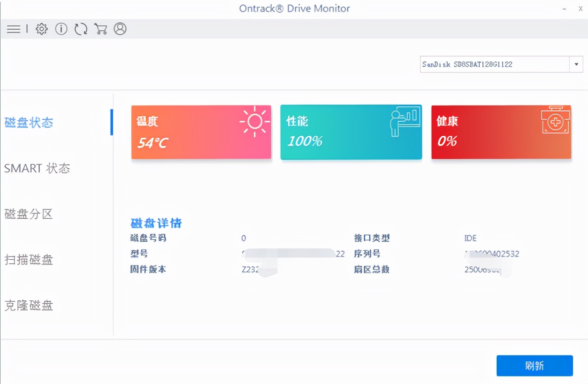Click the user account icon
This screenshot has width=588, height=384.
point(120,29)
